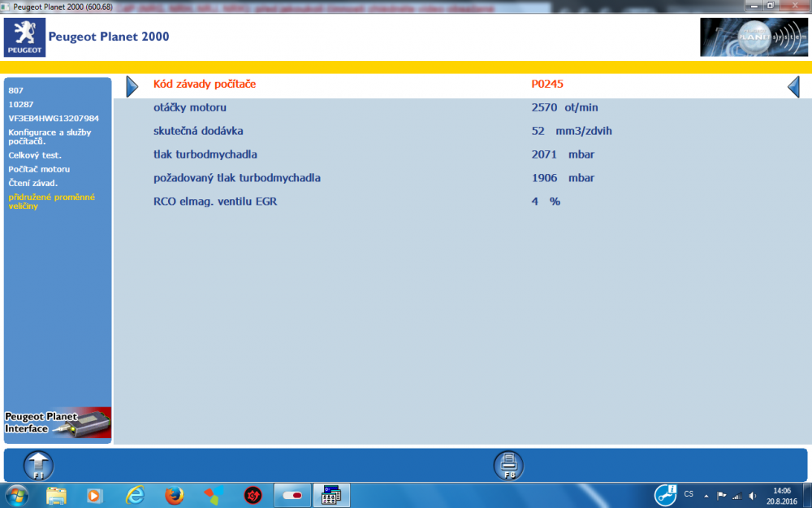Click the red pill taskbar application
Viewport: 812px width, 508px height.
292,496
